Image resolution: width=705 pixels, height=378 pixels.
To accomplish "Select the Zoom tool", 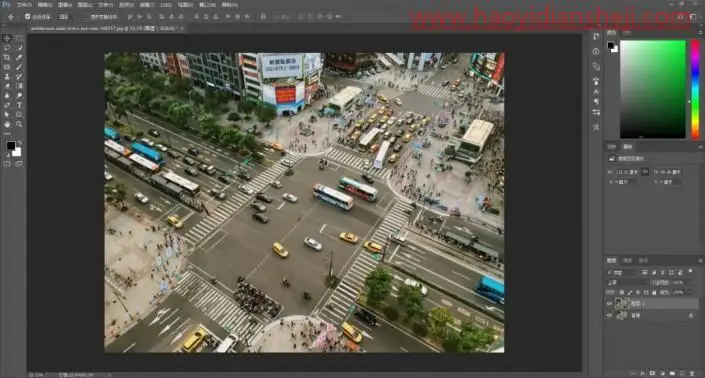I will [19, 124].
